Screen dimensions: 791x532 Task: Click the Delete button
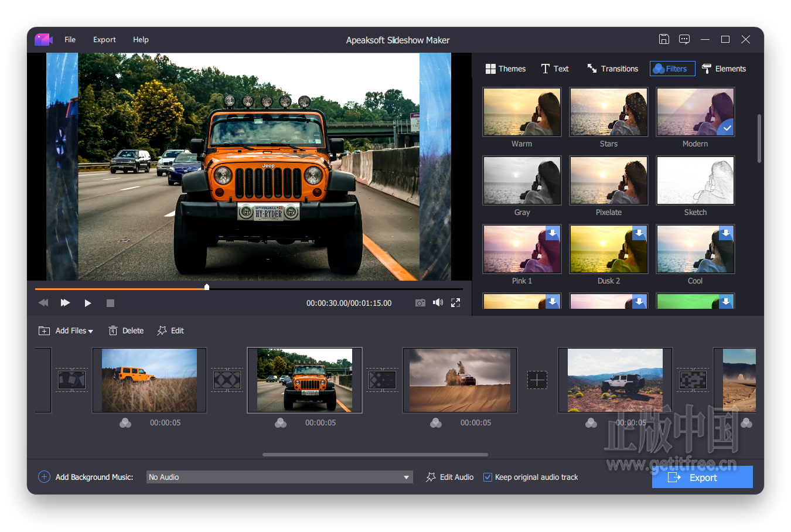point(126,330)
